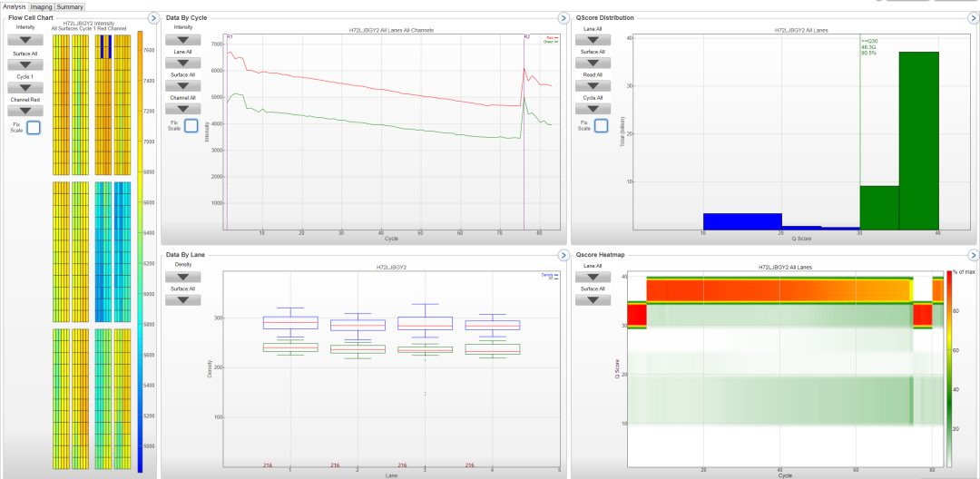Click lane 1 blue box plot in Data By Lane
980x479 pixels.
289,323
